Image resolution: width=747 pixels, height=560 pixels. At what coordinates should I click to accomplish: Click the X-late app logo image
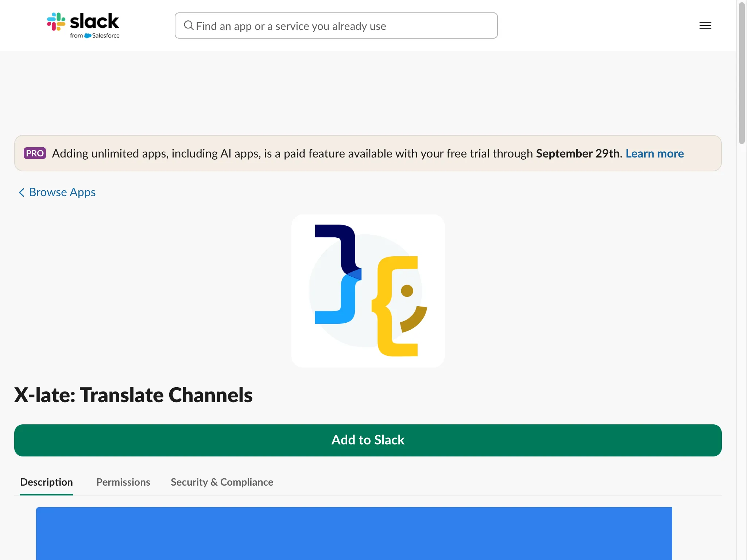[368, 291]
